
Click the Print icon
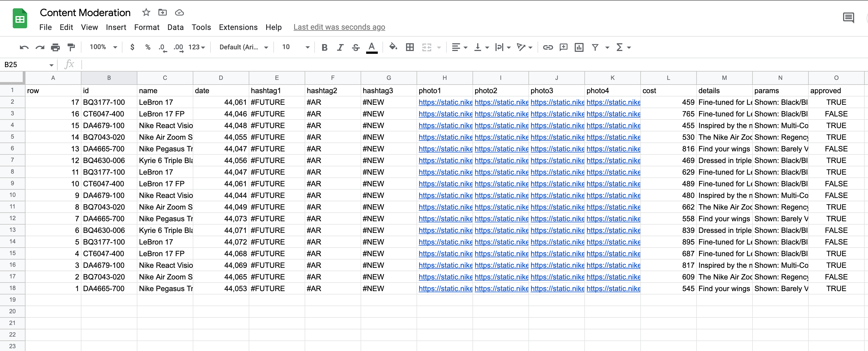coord(55,47)
